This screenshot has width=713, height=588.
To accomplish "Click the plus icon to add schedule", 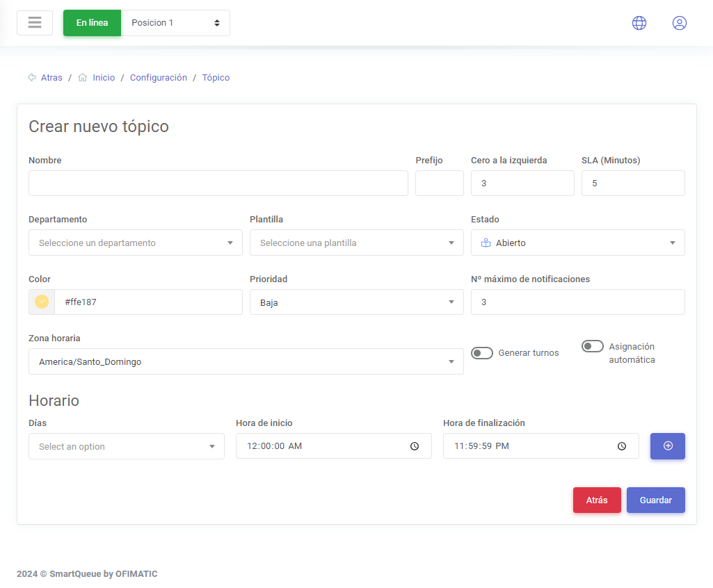I will point(667,446).
